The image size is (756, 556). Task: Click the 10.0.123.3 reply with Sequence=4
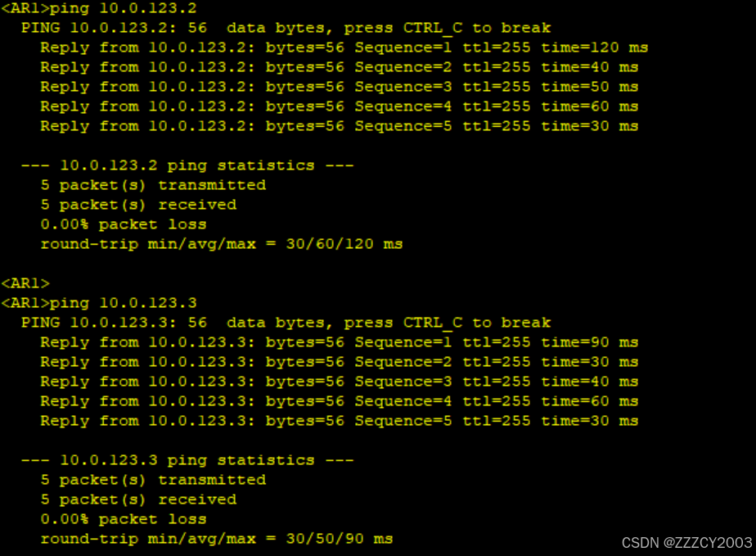pos(339,401)
